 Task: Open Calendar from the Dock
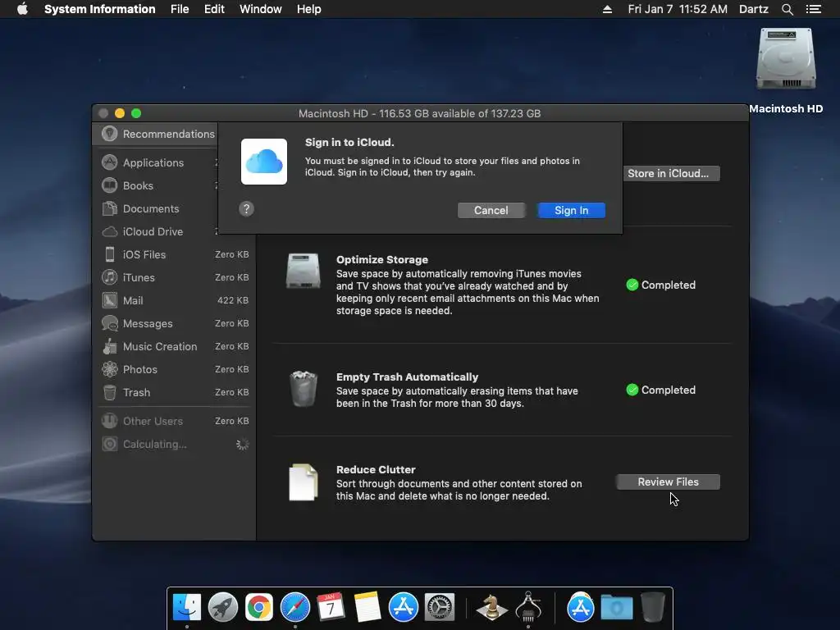coord(331,607)
